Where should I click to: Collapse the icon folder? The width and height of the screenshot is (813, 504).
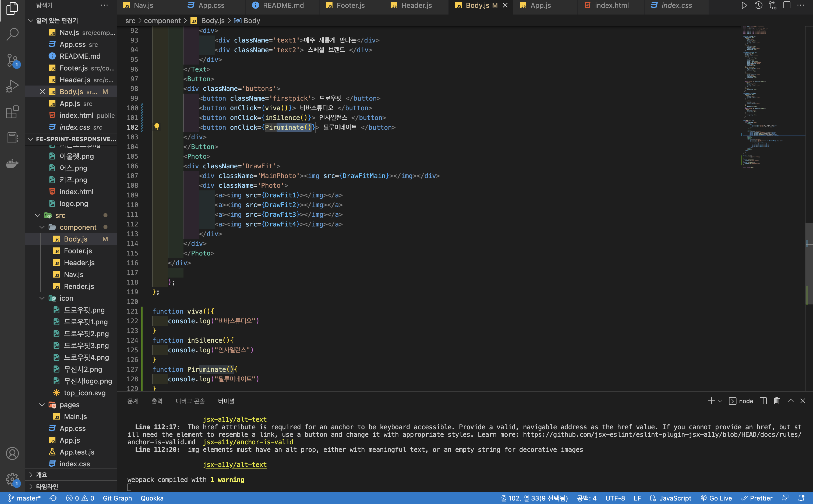[42, 298]
